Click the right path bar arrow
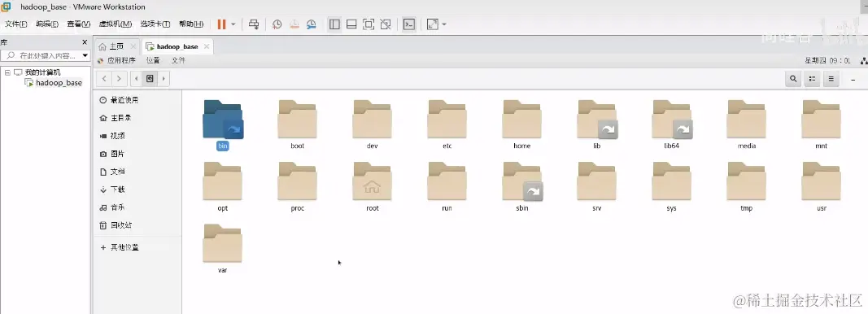The width and height of the screenshot is (868, 314). click(164, 79)
